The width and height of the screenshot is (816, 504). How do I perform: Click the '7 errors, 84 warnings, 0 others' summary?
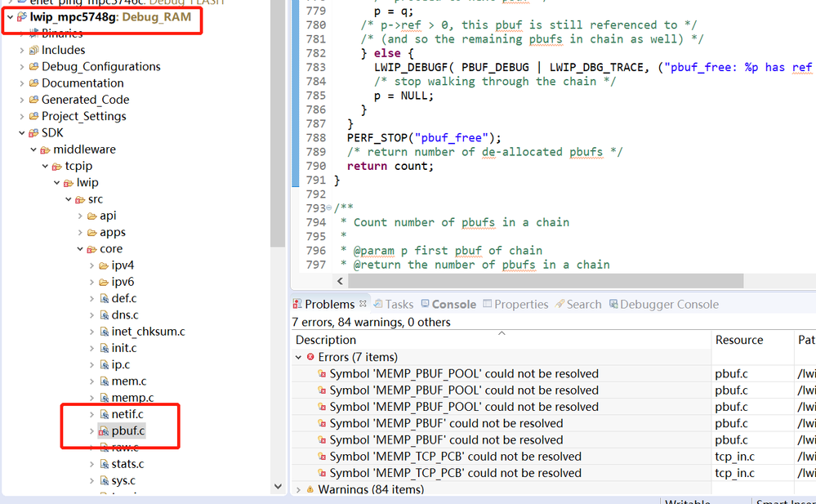[371, 323]
